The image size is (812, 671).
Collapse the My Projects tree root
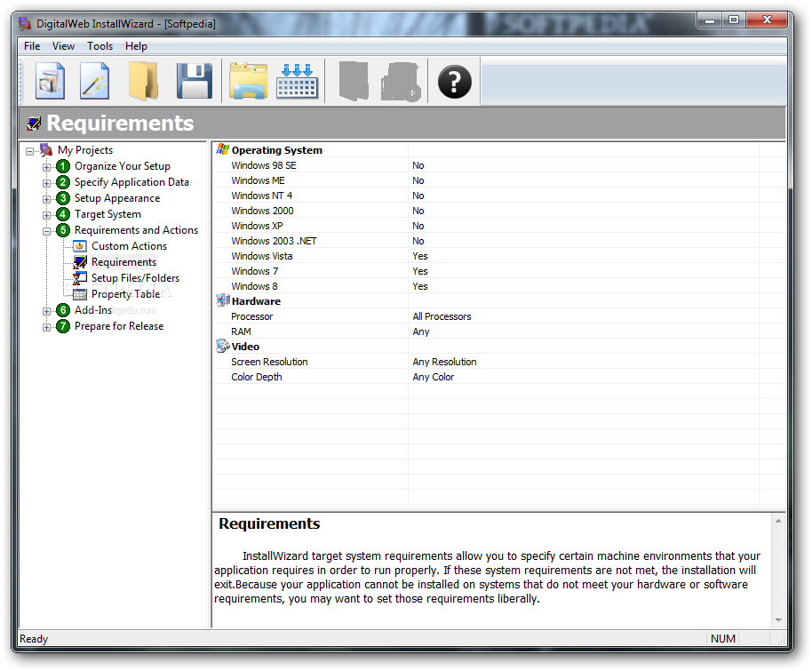pos(30,151)
